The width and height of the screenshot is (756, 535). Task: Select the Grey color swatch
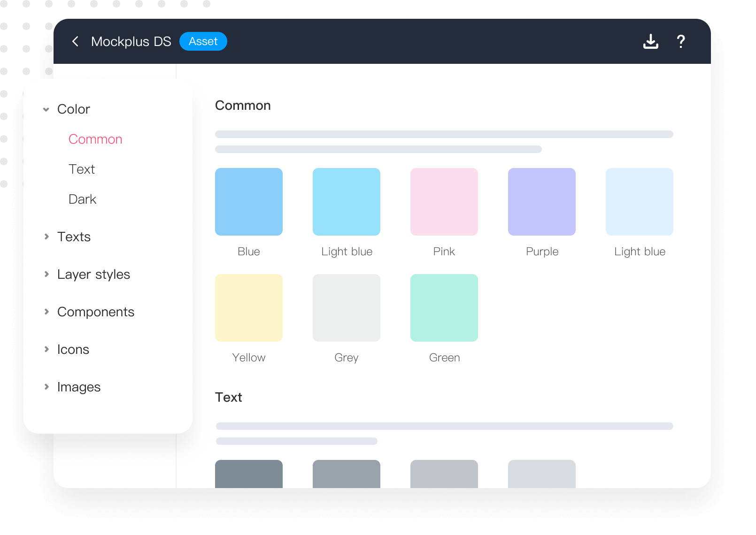[x=347, y=308]
